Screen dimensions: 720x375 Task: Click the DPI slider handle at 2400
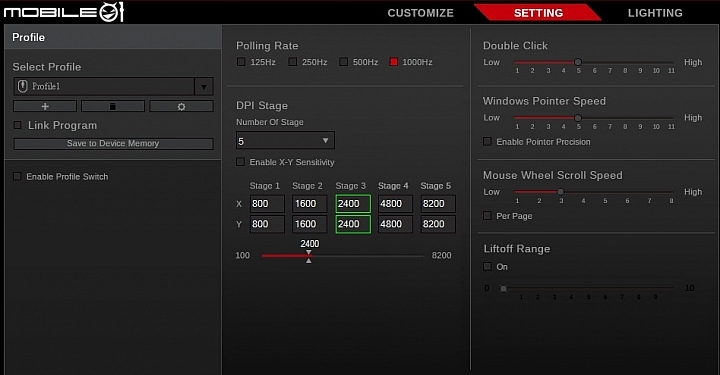[x=309, y=256]
